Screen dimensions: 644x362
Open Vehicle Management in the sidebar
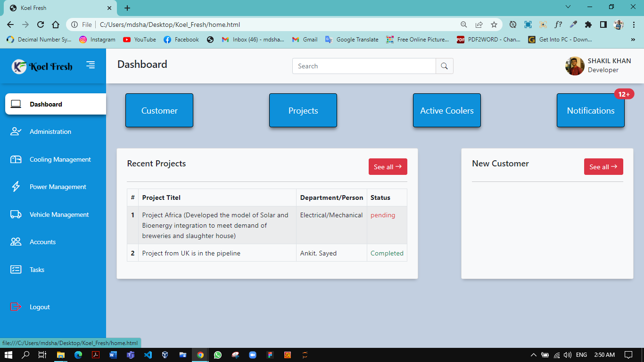click(x=59, y=214)
